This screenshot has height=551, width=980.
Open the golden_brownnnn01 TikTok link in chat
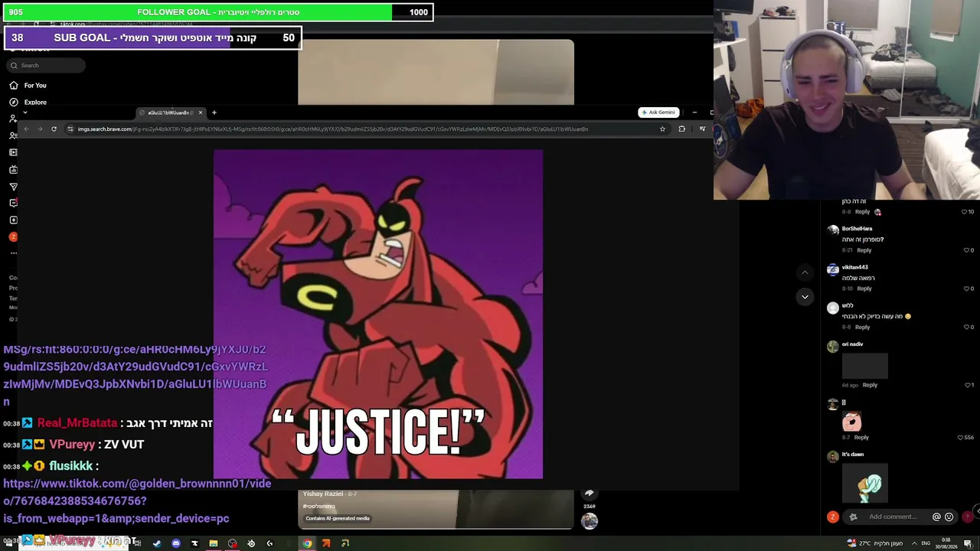(137, 500)
